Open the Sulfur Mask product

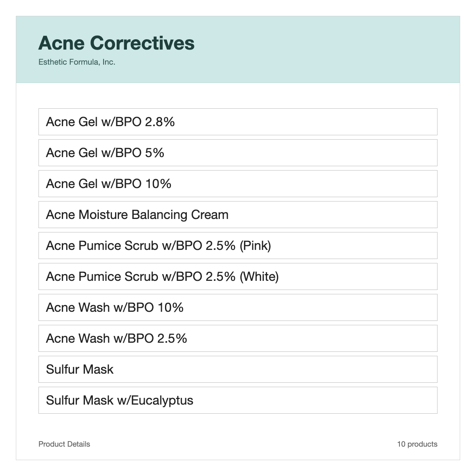click(x=238, y=369)
